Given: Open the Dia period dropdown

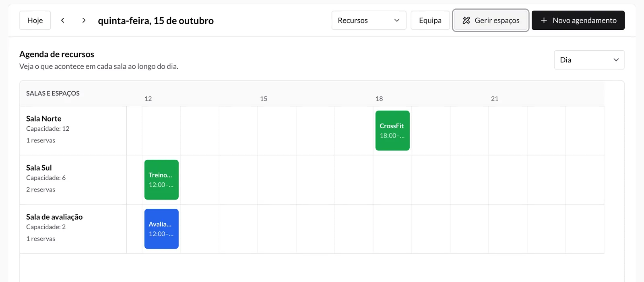Looking at the screenshot, I should 589,60.
